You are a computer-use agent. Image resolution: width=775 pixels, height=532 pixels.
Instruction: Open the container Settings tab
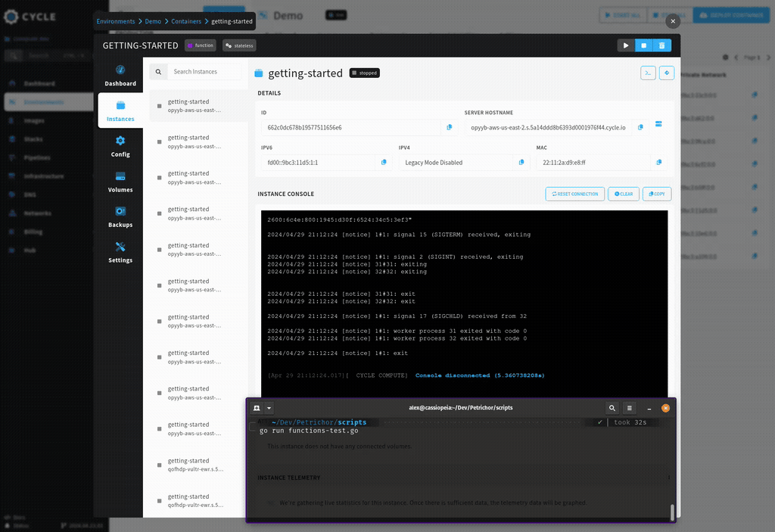(x=120, y=253)
